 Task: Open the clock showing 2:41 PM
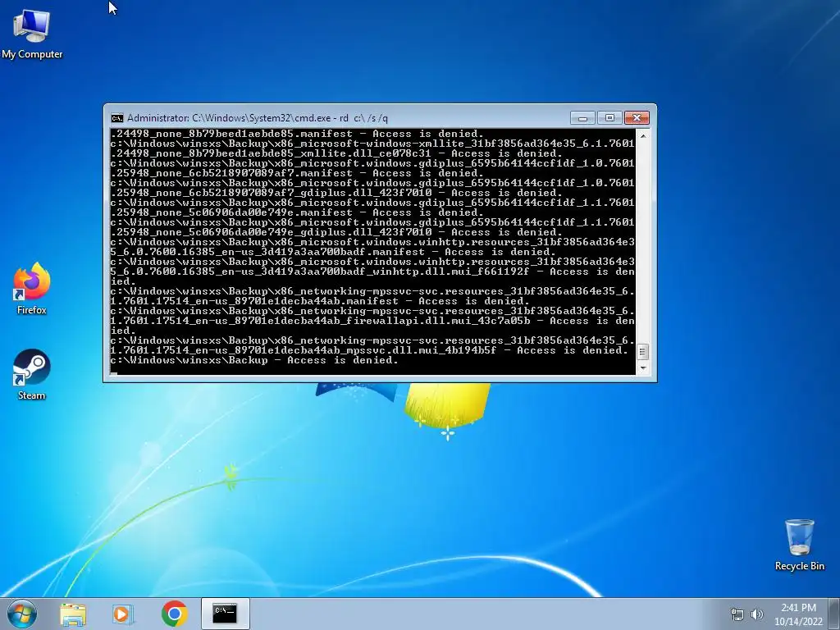(x=798, y=614)
